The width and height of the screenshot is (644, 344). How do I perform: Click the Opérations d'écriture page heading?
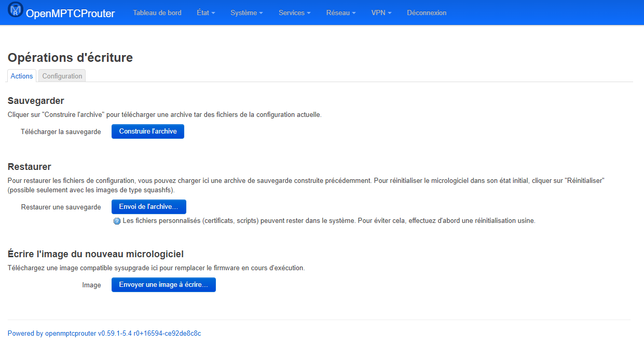click(70, 58)
